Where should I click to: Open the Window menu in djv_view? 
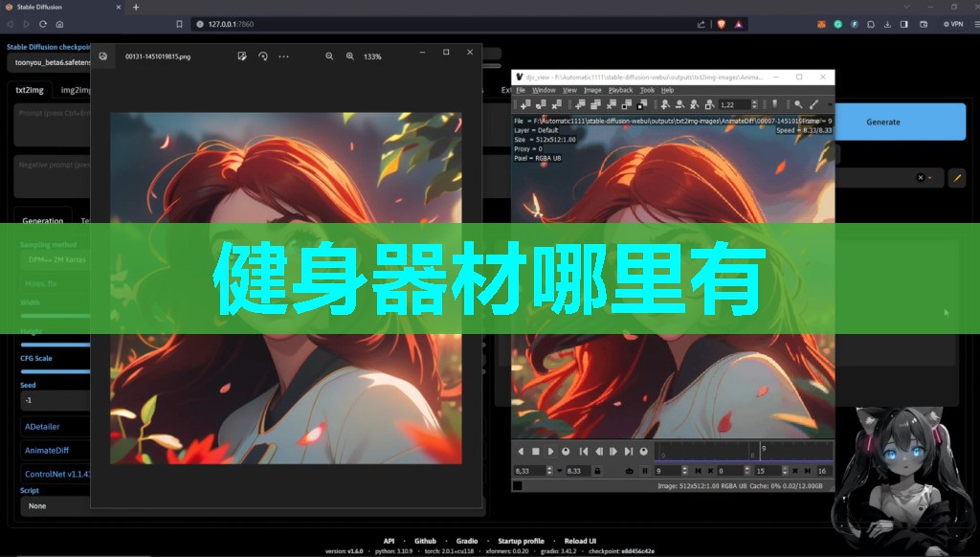click(x=544, y=90)
